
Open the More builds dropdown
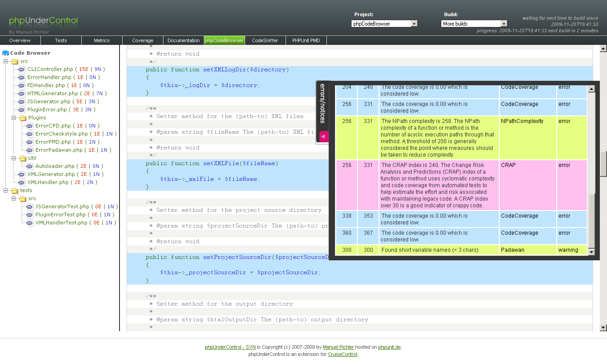coord(474,24)
